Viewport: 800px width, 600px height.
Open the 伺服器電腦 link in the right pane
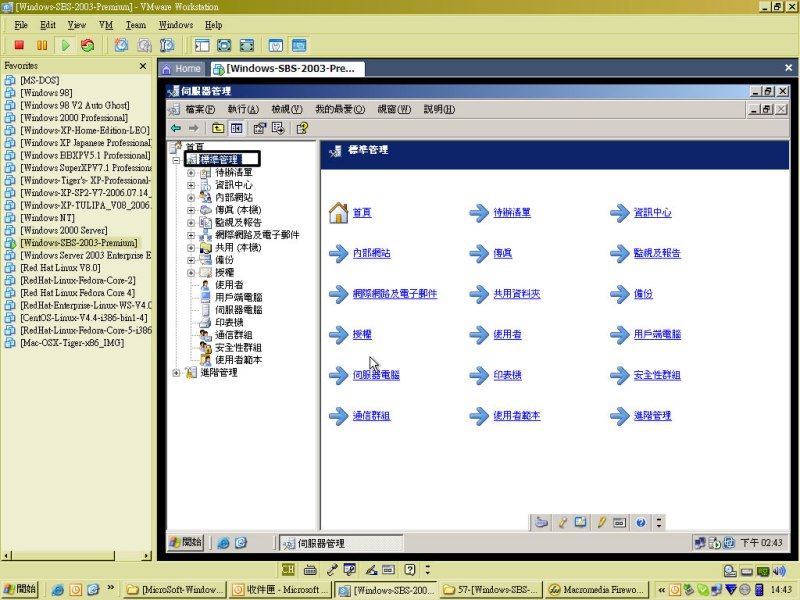[377, 376]
